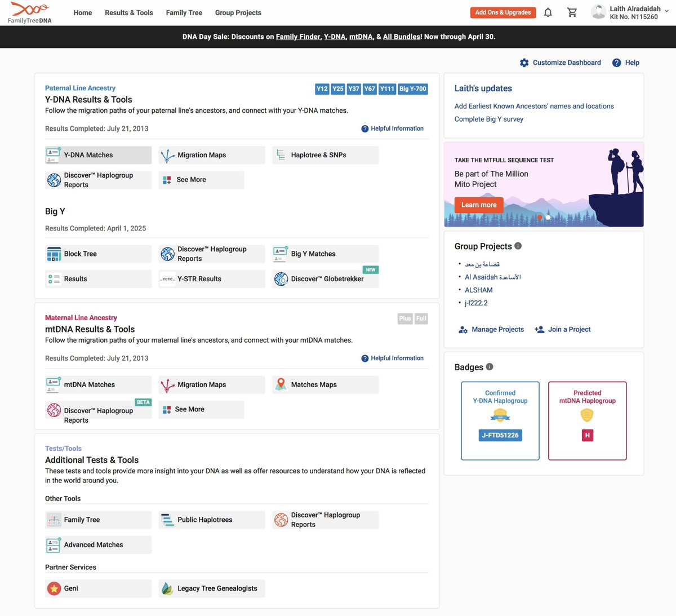Open the Al Asaidah group project
Image resolution: width=676 pixels, height=616 pixels.
(493, 277)
